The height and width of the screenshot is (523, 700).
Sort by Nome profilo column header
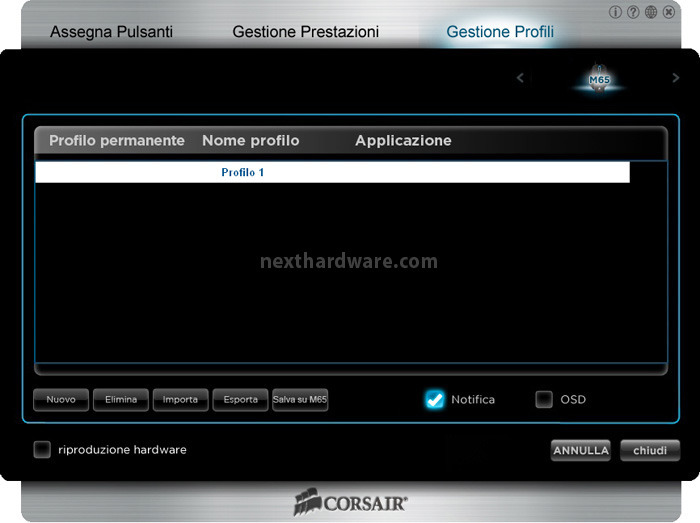pyautogui.click(x=250, y=141)
